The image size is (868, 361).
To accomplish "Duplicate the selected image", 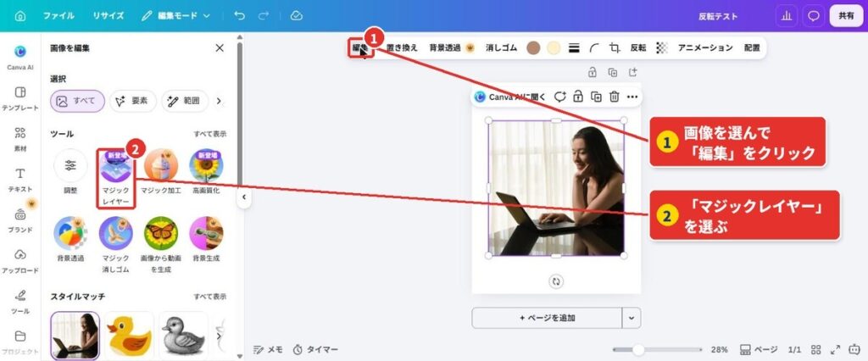I will pos(596,97).
